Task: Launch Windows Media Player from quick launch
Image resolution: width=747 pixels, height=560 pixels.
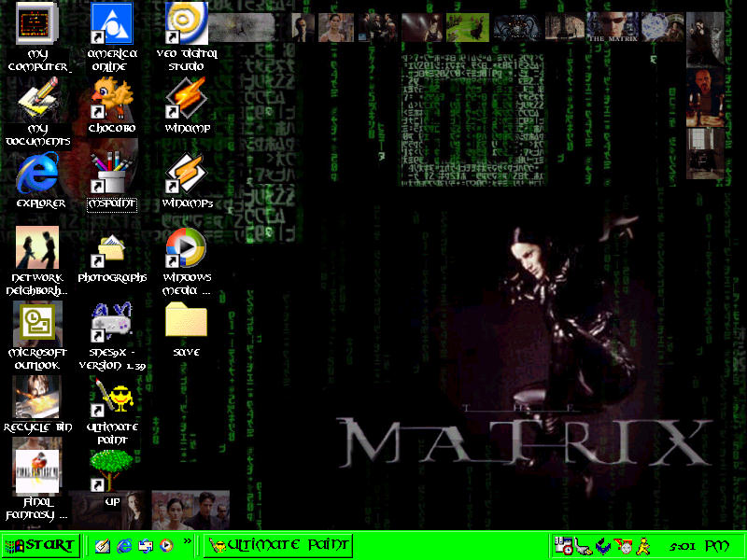Action: tap(167, 546)
